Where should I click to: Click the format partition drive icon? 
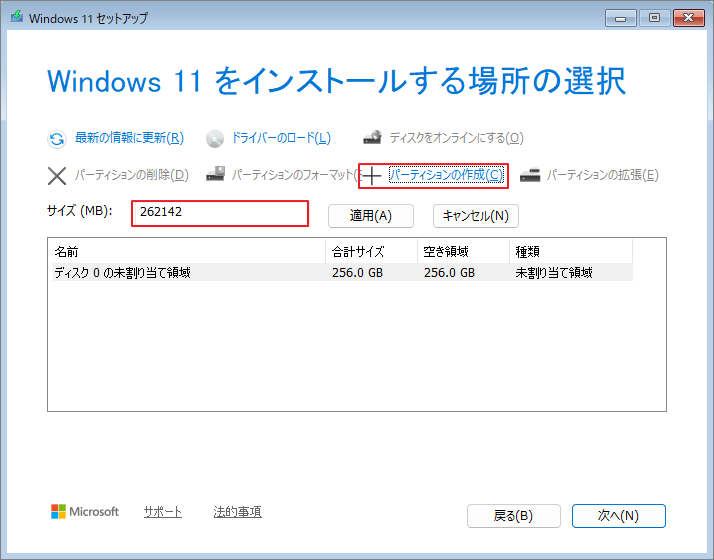215,173
